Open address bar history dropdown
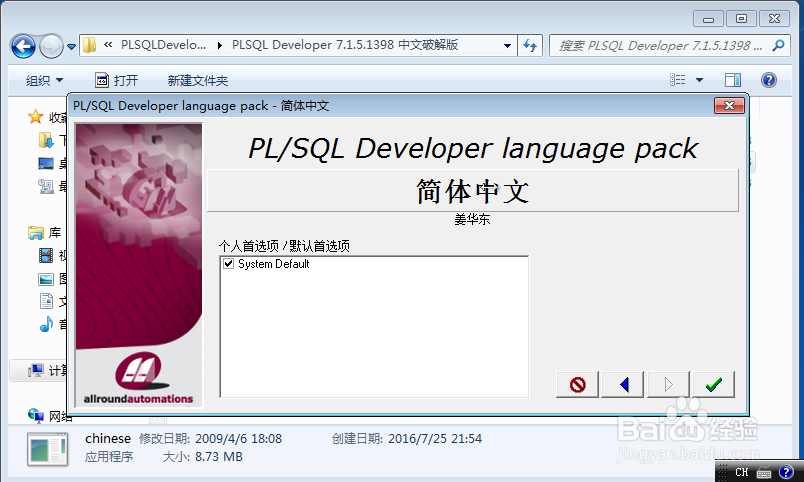The height and width of the screenshot is (482, 804). tap(507, 46)
